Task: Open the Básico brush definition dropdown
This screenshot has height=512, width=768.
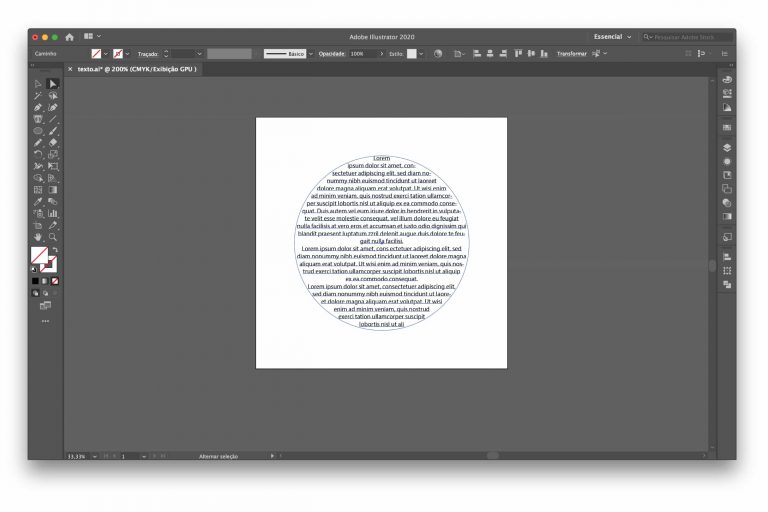Action: click(311, 54)
